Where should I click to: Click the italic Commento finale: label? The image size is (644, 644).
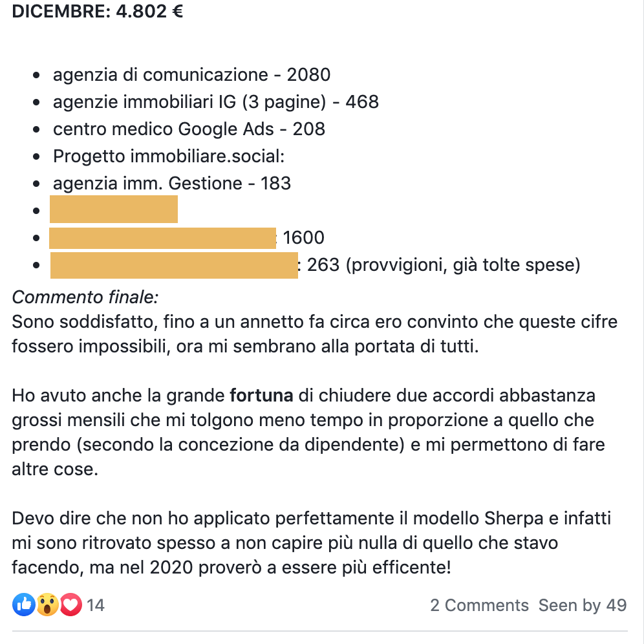[x=85, y=297]
